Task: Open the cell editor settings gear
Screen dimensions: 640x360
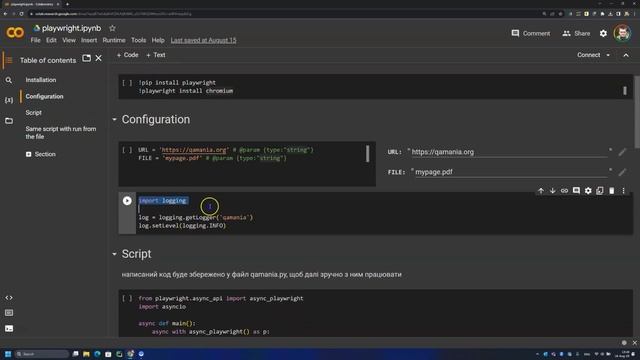Action: tap(588, 191)
